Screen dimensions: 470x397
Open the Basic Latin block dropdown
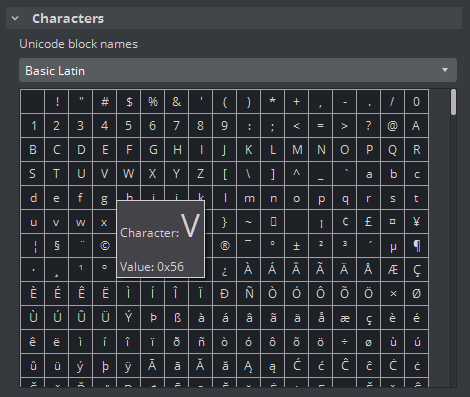click(238, 70)
